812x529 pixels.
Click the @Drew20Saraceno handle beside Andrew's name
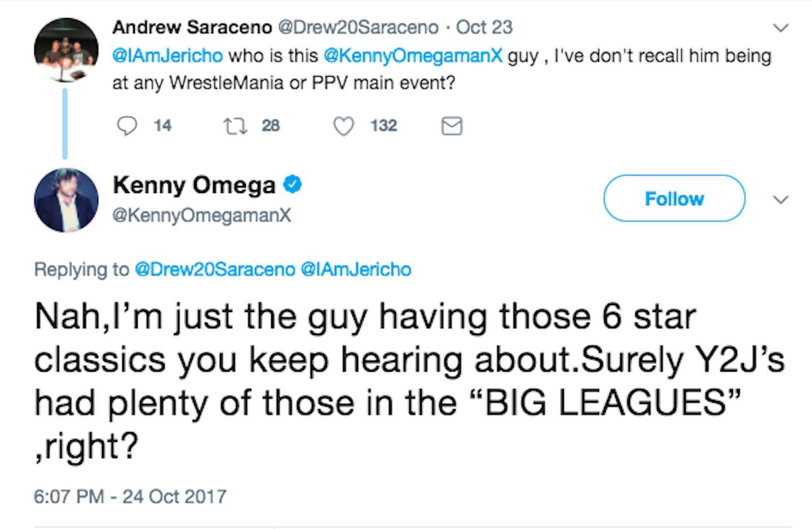(358, 27)
